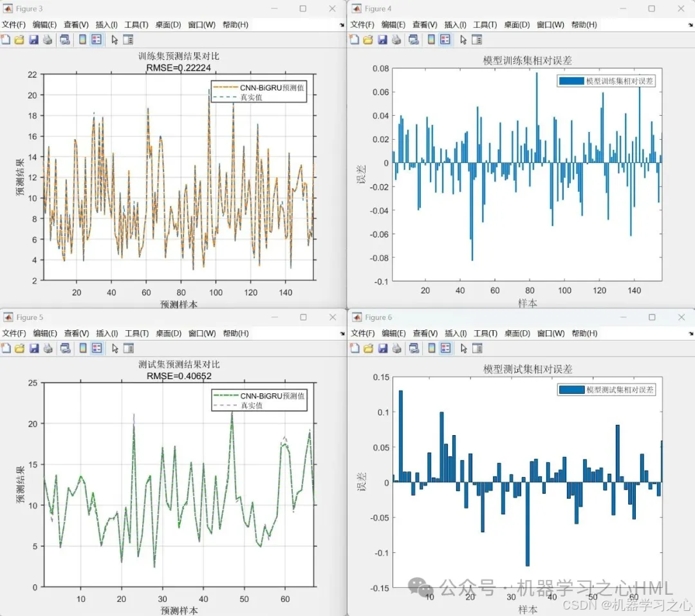This screenshot has width=695, height=616.
Task: Expand 文件(F) menu in Figure 6
Action: coord(362,333)
